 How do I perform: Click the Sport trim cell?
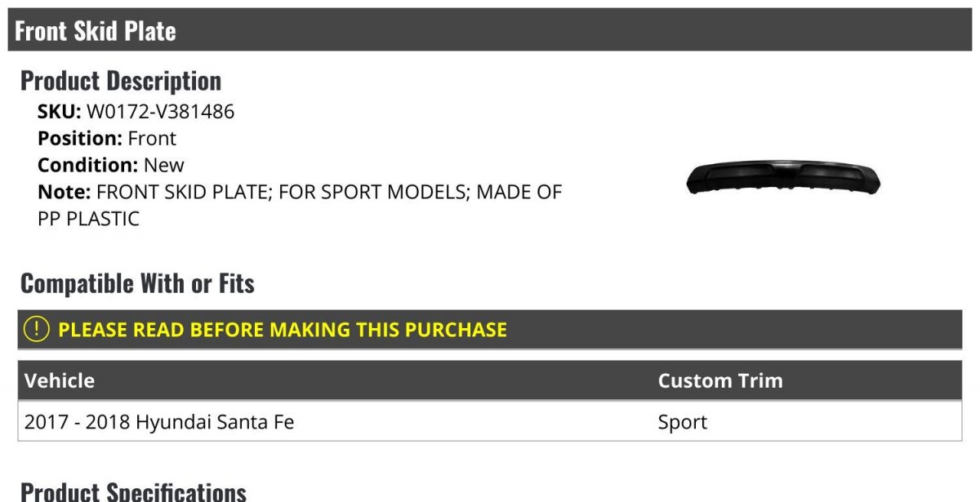[x=683, y=423]
